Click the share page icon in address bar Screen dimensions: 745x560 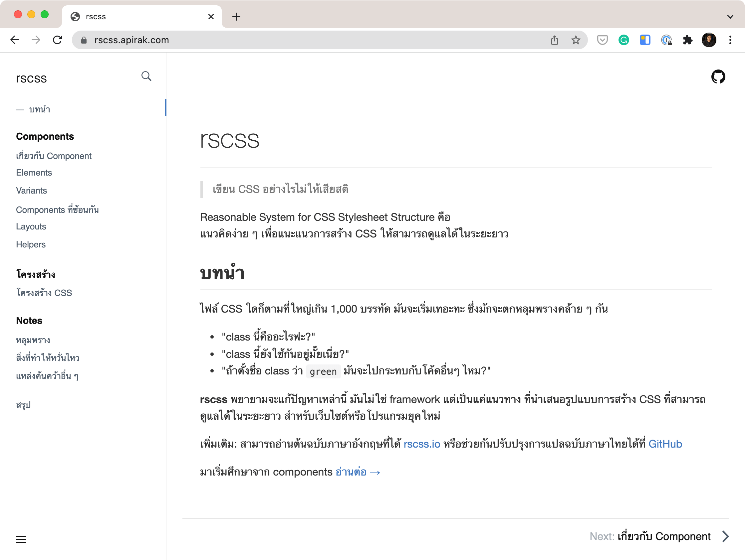(554, 40)
